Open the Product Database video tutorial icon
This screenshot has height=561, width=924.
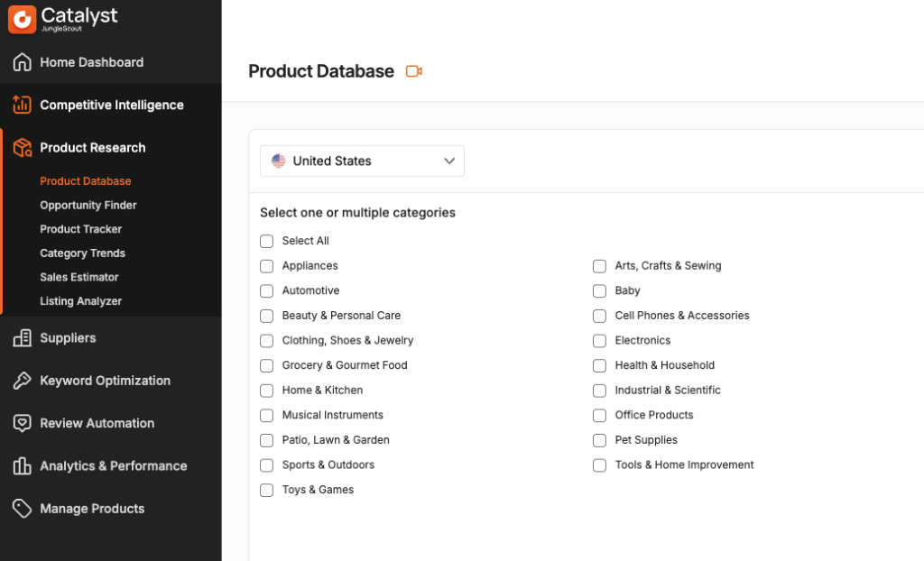click(414, 71)
